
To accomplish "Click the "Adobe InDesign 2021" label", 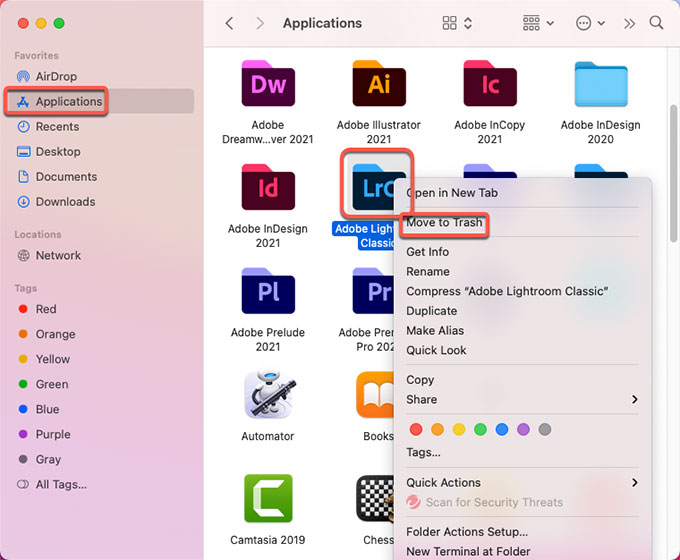I will pyautogui.click(x=268, y=236).
